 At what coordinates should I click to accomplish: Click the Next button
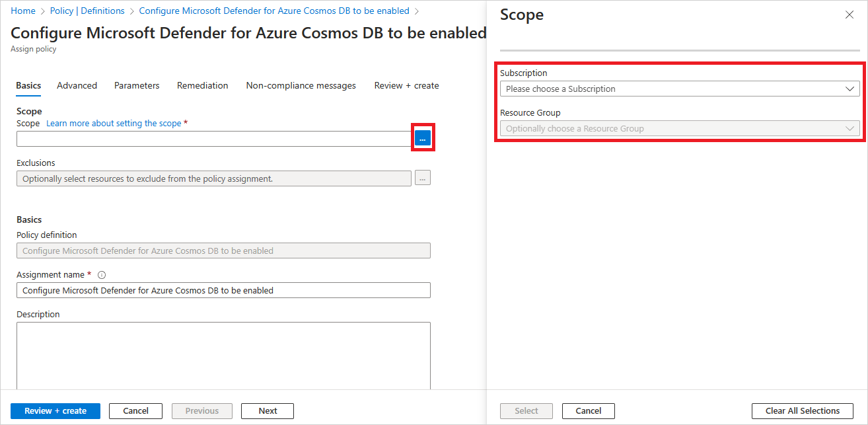tap(267, 410)
